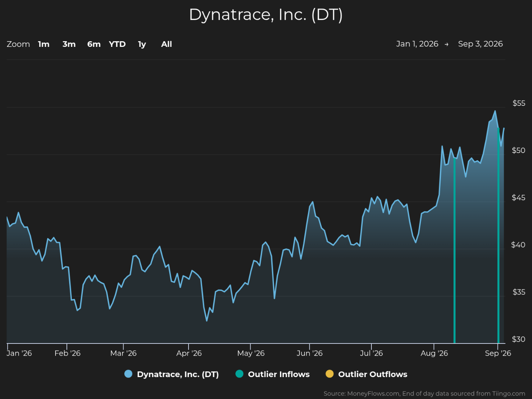
Task: Toggle Outlier Inflows legend item
Action: click(272, 374)
